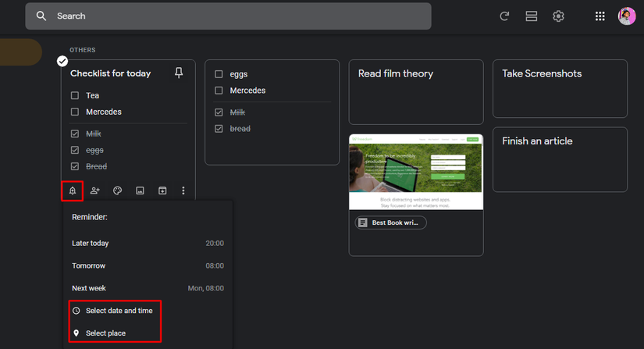Screen dimensions: 644x349
Task: Uncheck bread in the untitled list note
Action: [219, 129]
